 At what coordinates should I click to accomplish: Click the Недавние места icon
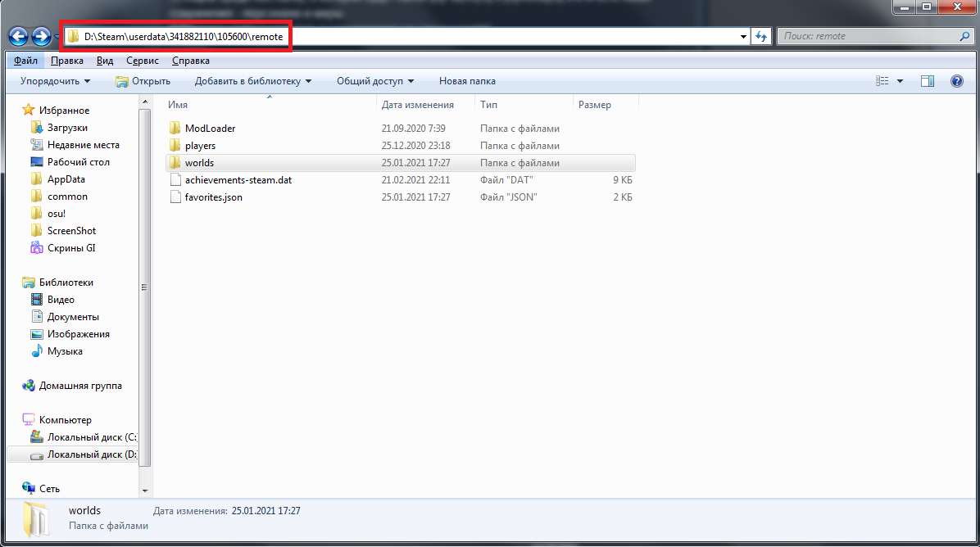point(37,144)
